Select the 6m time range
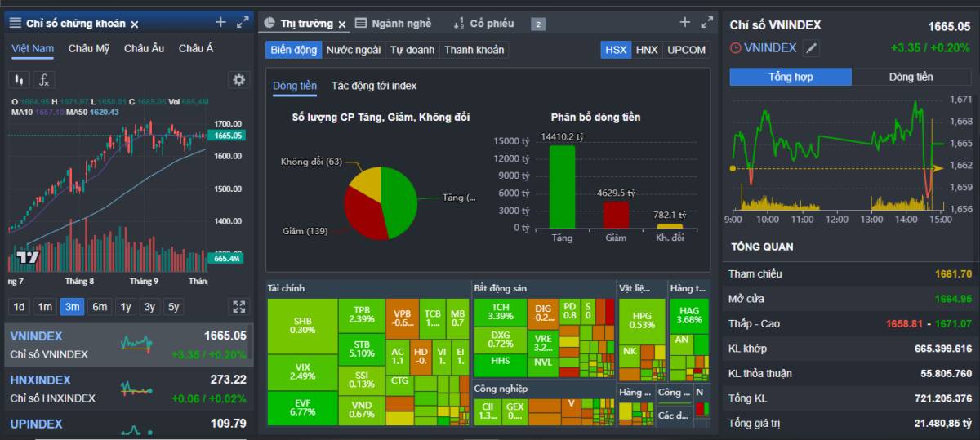Viewport: 980px width, 440px height. (x=100, y=307)
